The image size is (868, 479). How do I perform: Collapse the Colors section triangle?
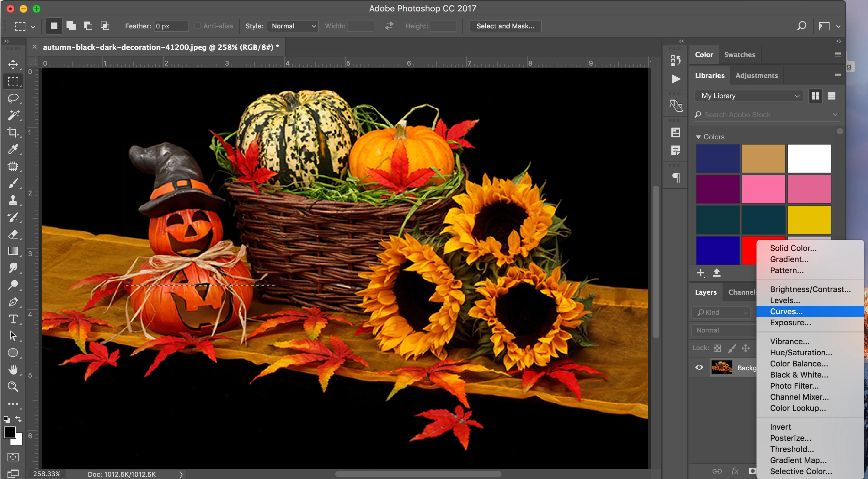click(698, 137)
